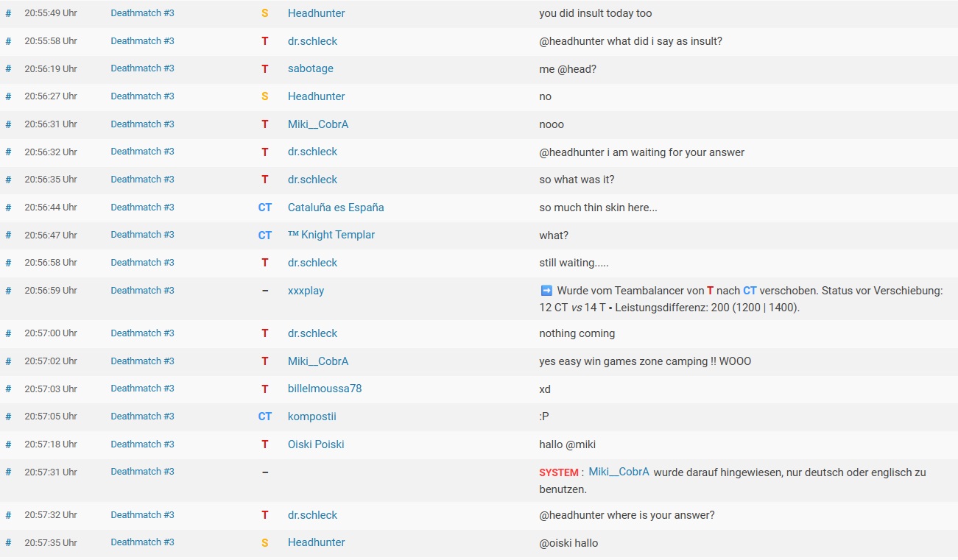
Task: Open Deathmatch #3 server link at 20:56:19
Action: pyautogui.click(x=142, y=68)
